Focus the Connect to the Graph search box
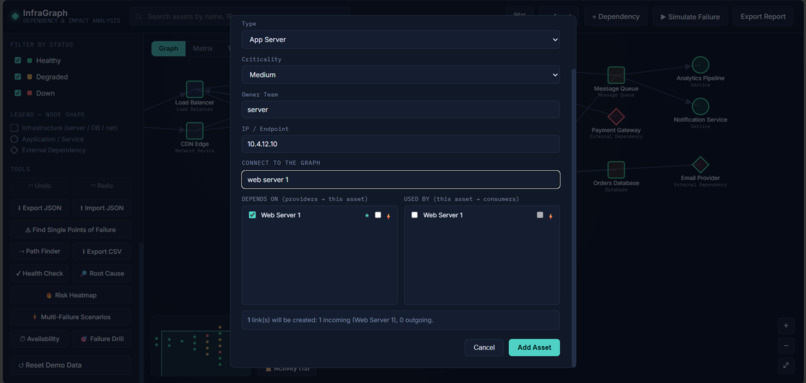 click(x=400, y=179)
